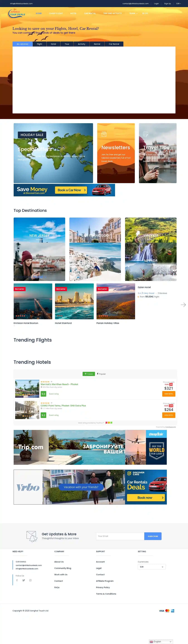The width and height of the screenshot is (188, 644).
Task: Click the Subscribe button
Action: tap(153, 536)
